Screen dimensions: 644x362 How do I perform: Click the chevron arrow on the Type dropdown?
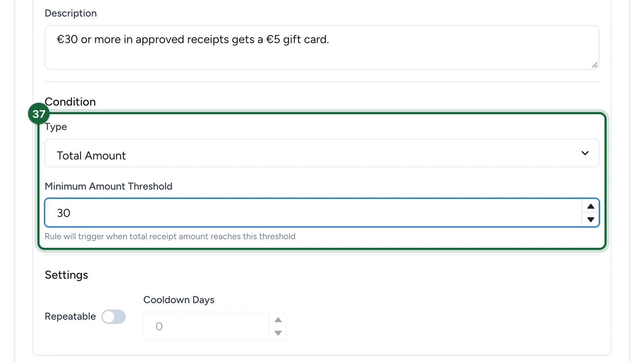(x=585, y=153)
